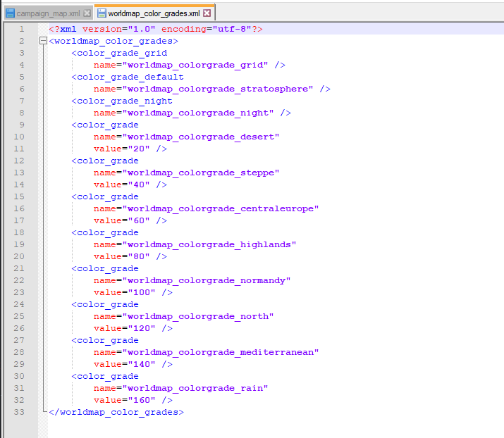
Task: Click the color_grade tag on line 30
Action: (105, 376)
